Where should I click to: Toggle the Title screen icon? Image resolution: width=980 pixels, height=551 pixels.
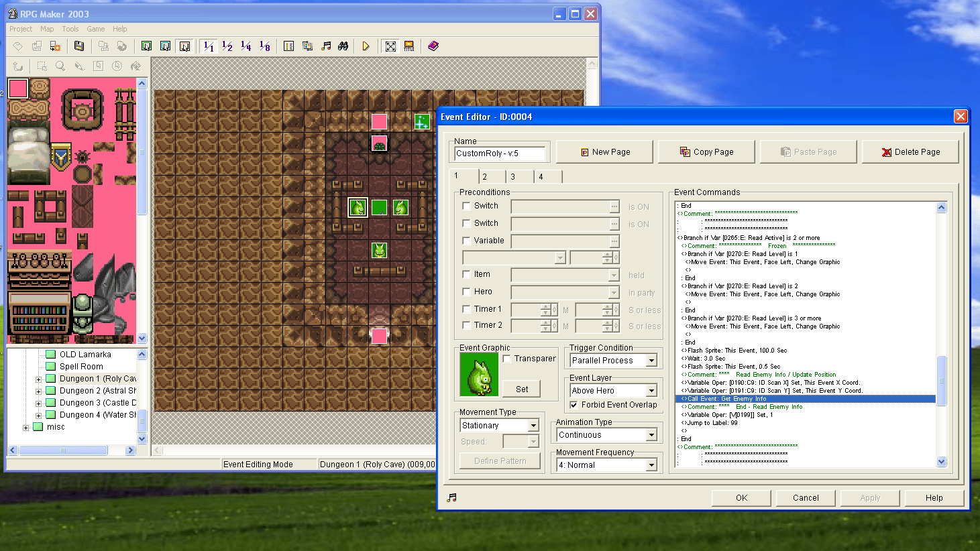(409, 46)
